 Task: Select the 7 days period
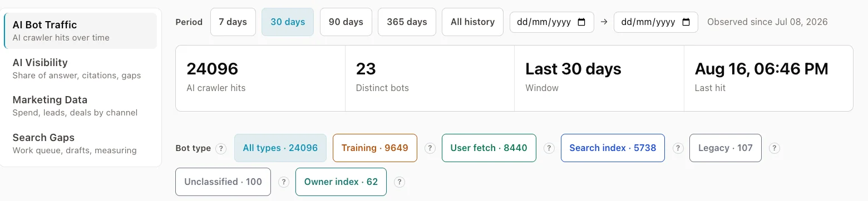[x=233, y=22]
